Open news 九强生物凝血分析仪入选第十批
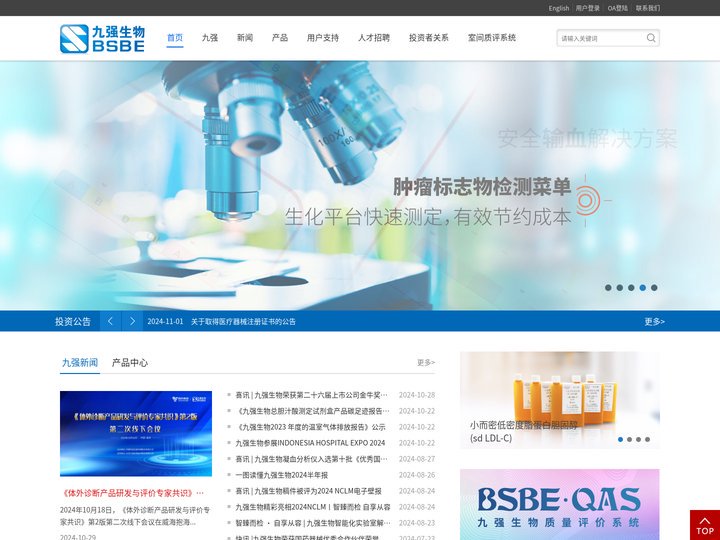Screen dimensions: 720x540 [311, 459]
